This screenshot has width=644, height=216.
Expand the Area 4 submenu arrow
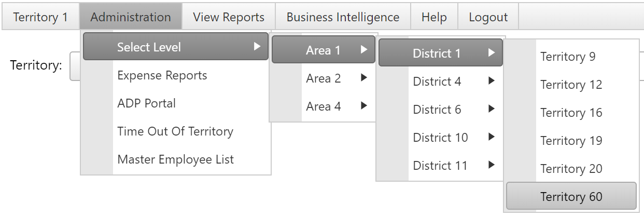[x=363, y=106]
